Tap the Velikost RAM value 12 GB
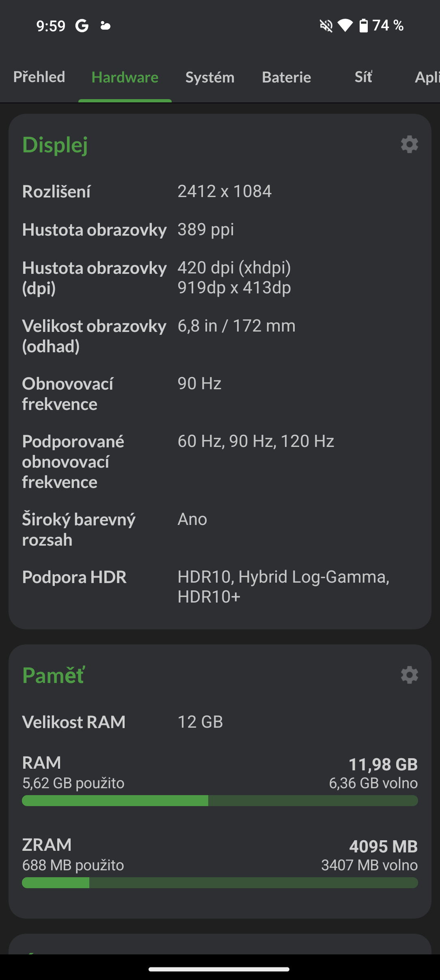This screenshot has height=980, width=440. [x=200, y=722]
